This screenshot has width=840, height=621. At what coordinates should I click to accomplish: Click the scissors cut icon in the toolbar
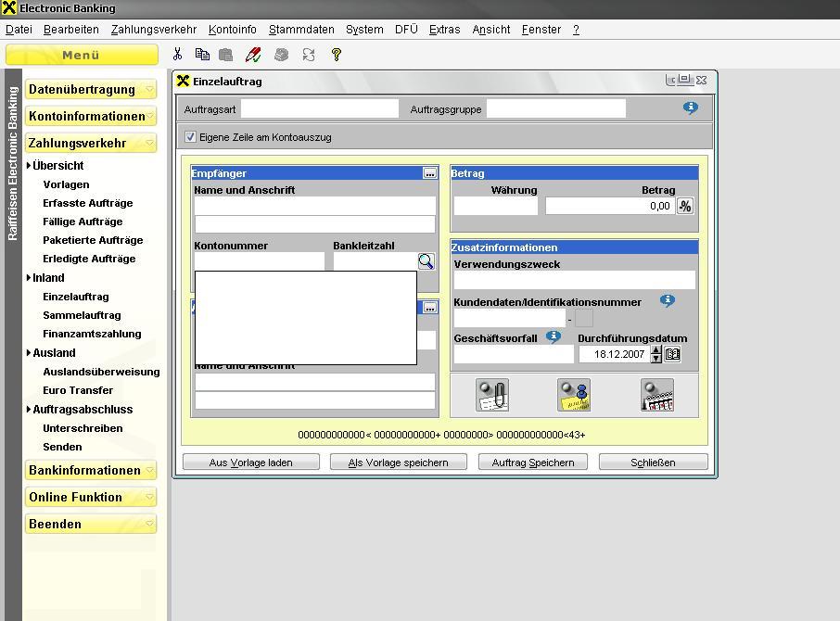coord(178,55)
